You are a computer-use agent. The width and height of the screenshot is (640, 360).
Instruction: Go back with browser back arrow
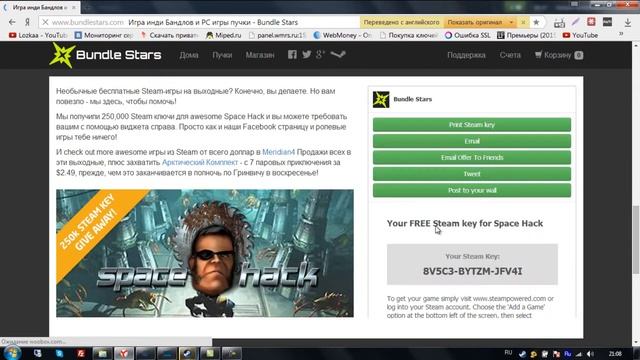[12, 22]
